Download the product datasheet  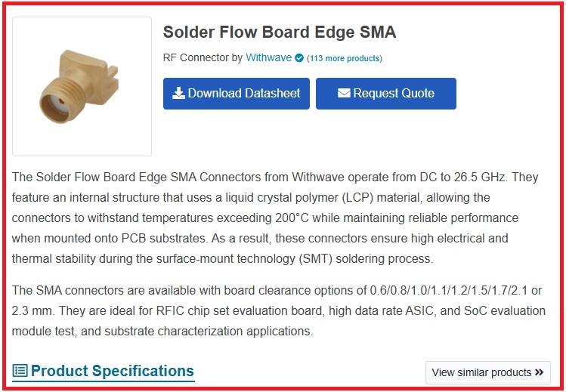click(x=237, y=94)
